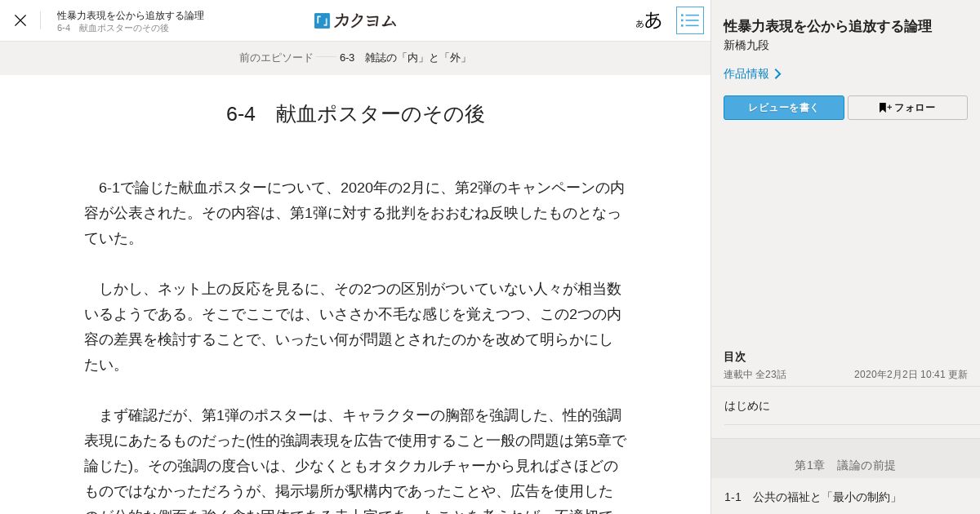Viewport: 980px width, 514px height.
Task: Click 連載中 全23話 status text
Action: coord(755,374)
